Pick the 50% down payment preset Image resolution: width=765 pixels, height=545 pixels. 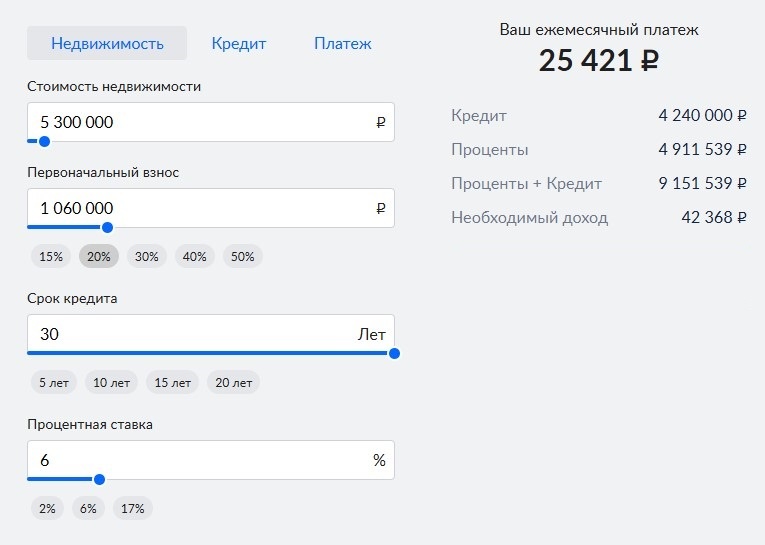point(243,257)
